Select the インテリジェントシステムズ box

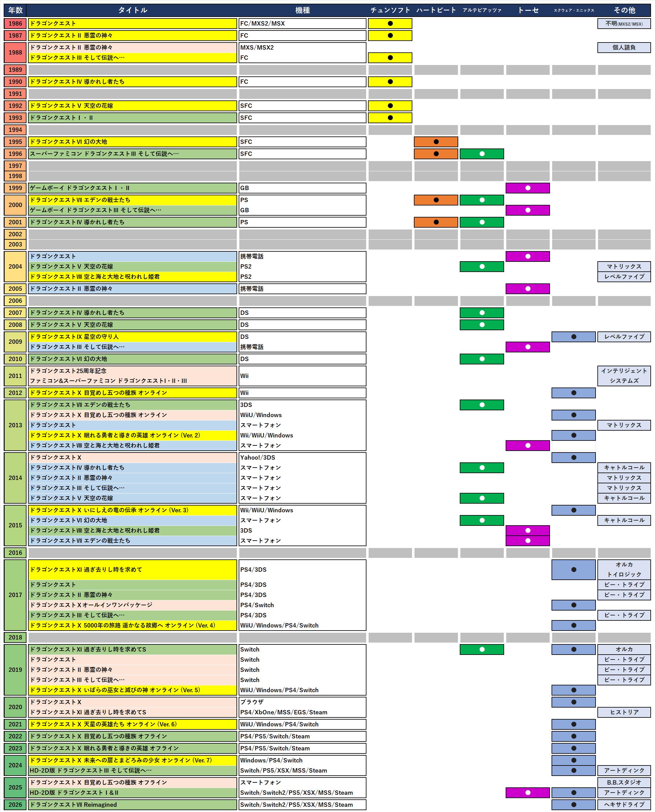click(624, 376)
